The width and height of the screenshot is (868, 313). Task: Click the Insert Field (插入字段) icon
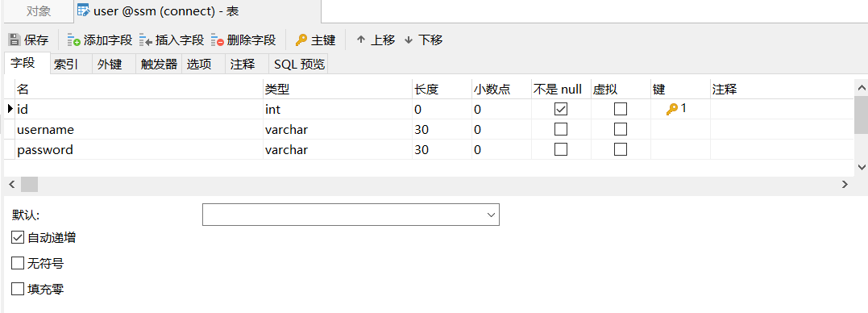[x=146, y=40]
